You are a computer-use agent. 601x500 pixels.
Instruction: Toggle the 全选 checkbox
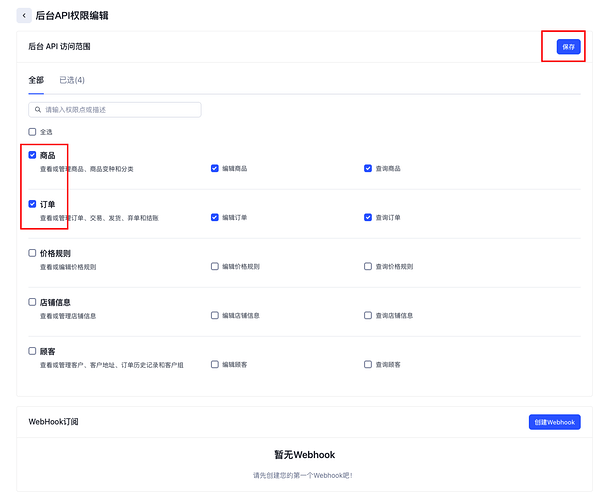pyautogui.click(x=32, y=132)
